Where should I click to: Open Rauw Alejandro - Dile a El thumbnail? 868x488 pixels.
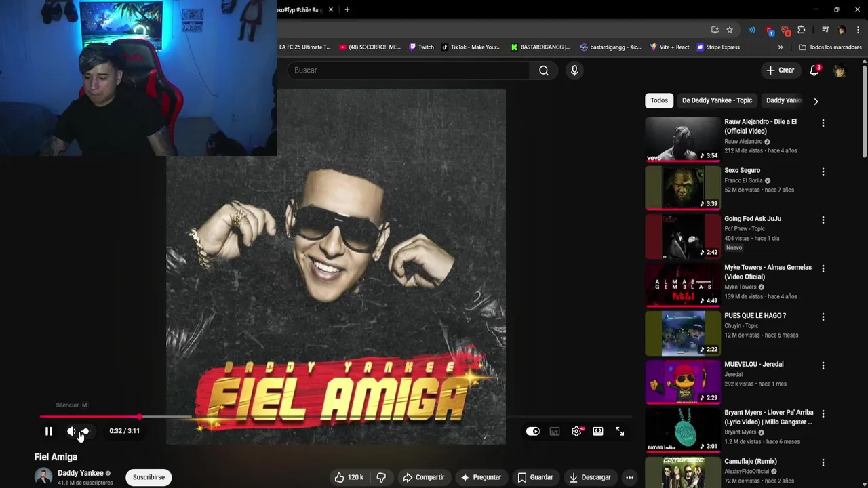click(682, 139)
